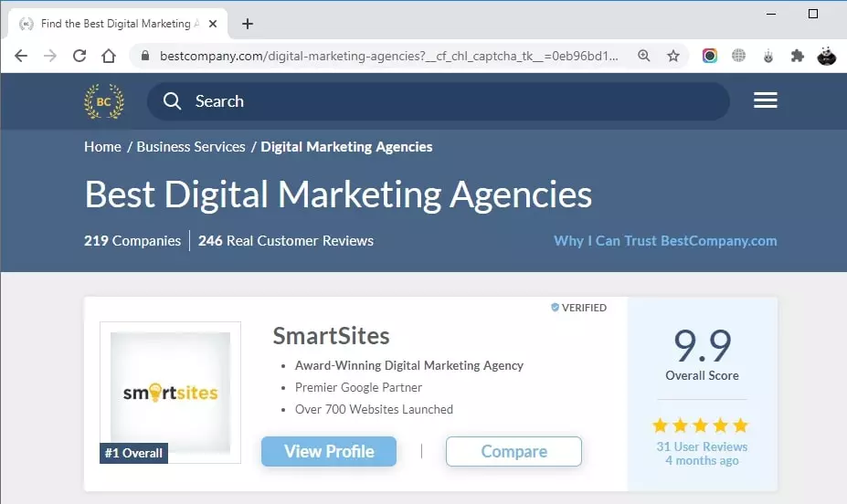Open the extensions puzzle piece menu

coord(798,56)
